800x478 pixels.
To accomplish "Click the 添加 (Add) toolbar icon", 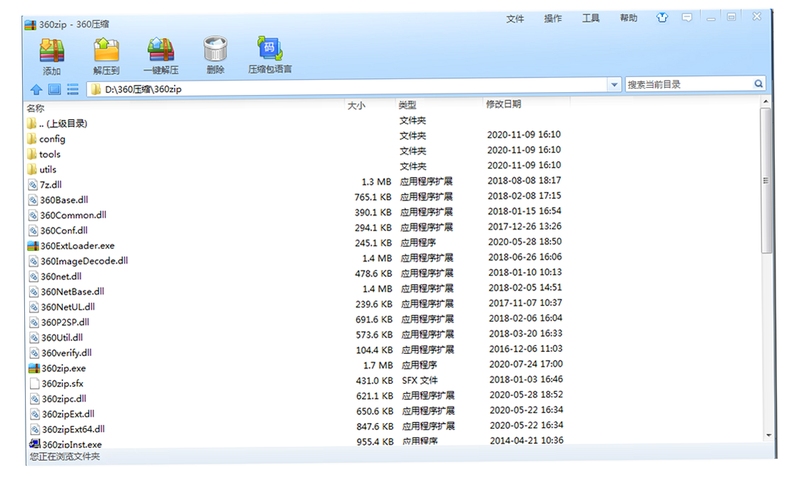I will 52,51.
